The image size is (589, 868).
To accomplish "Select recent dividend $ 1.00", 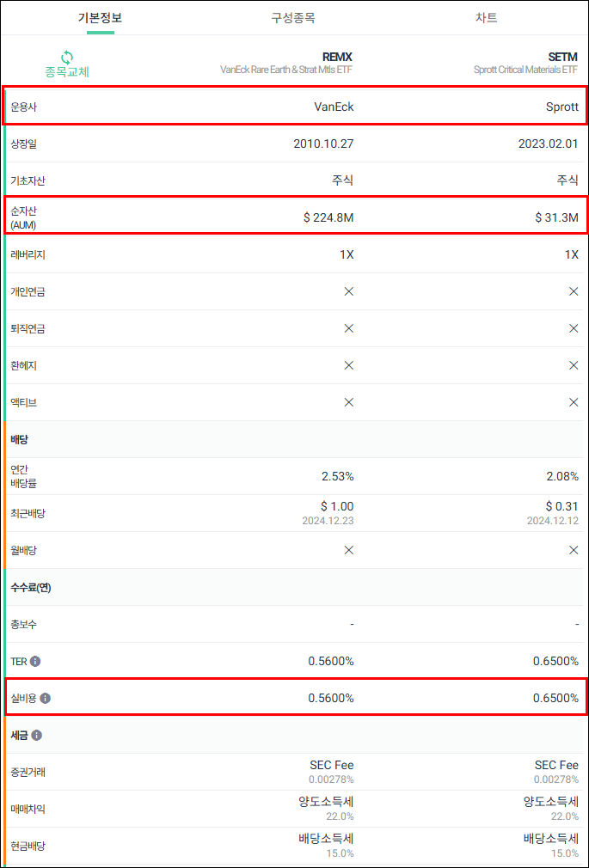I will pyautogui.click(x=337, y=506).
